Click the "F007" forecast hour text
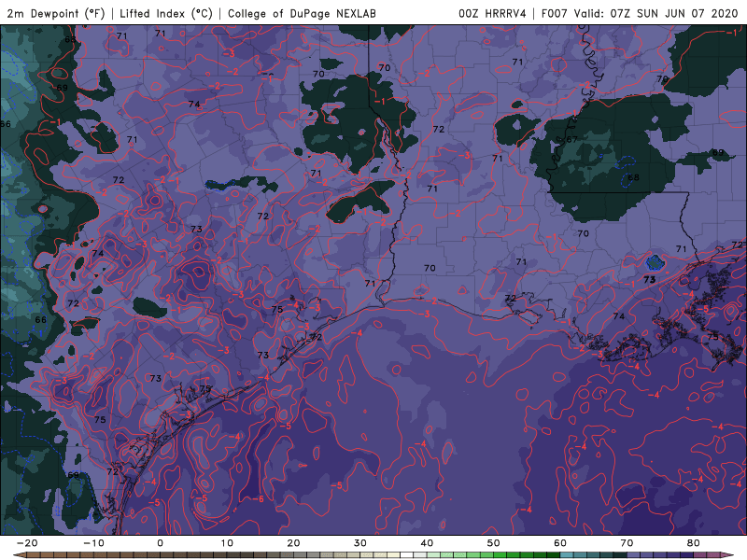 point(555,13)
